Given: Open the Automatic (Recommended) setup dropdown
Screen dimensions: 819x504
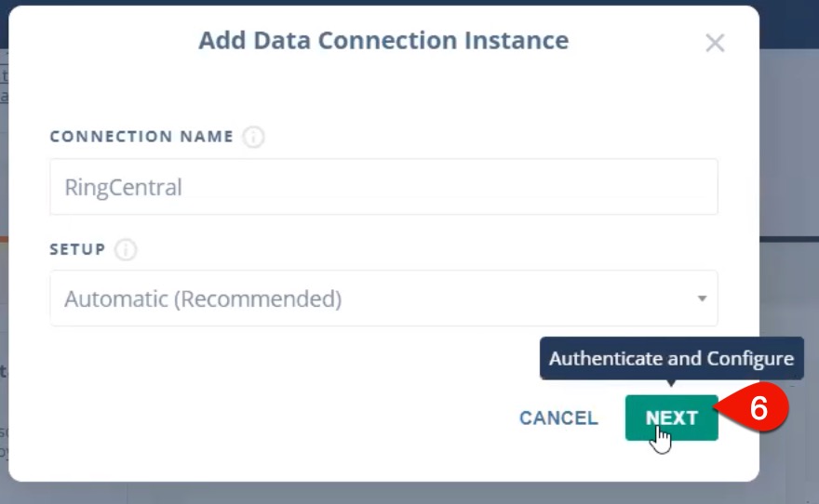Looking at the screenshot, I should [x=383, y=298].
